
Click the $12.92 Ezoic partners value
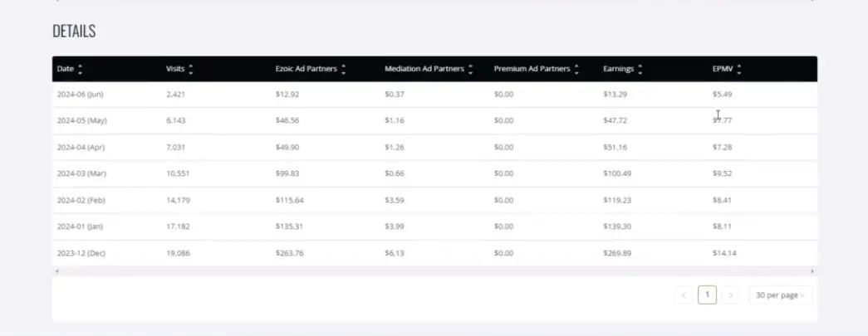pyautogui.click(x=287, y=95)
